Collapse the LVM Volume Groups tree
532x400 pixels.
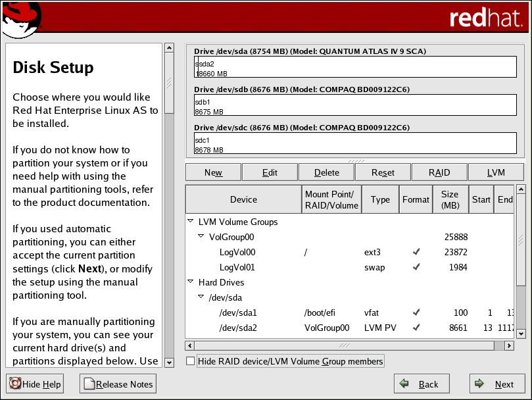click(x=191, y=221)
